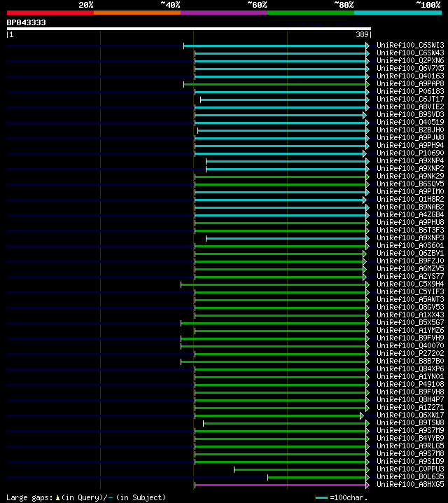This screenshot has width=448, height=503.
Task: Click the UniRef100_C6SWI3 label
Action: pos(410,46)
